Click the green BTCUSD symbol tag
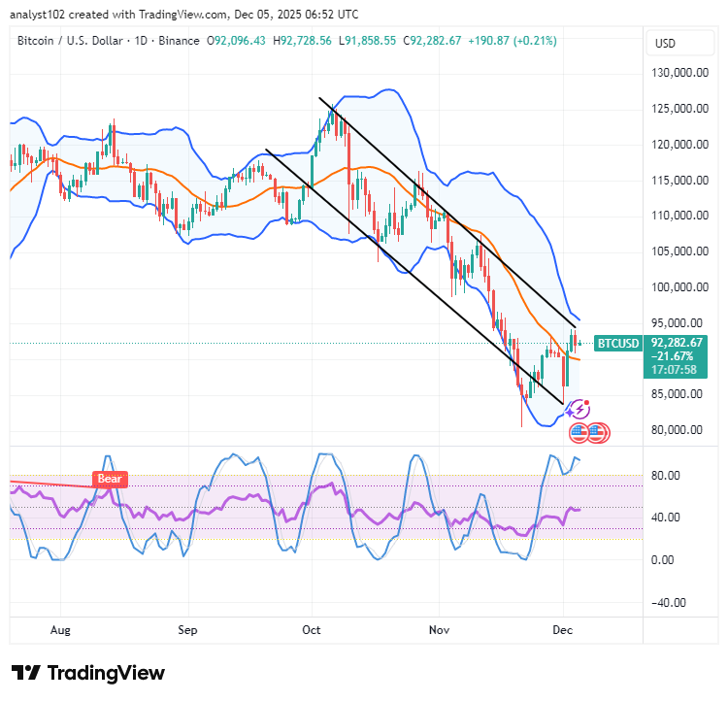Screen dimensions: 728x702 (x=618, y=343)
